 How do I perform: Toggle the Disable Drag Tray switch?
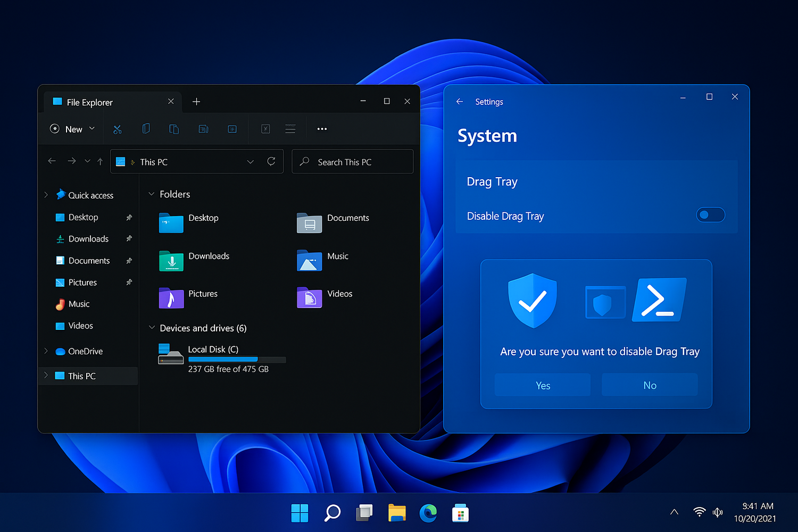click(x=710, y=215)
